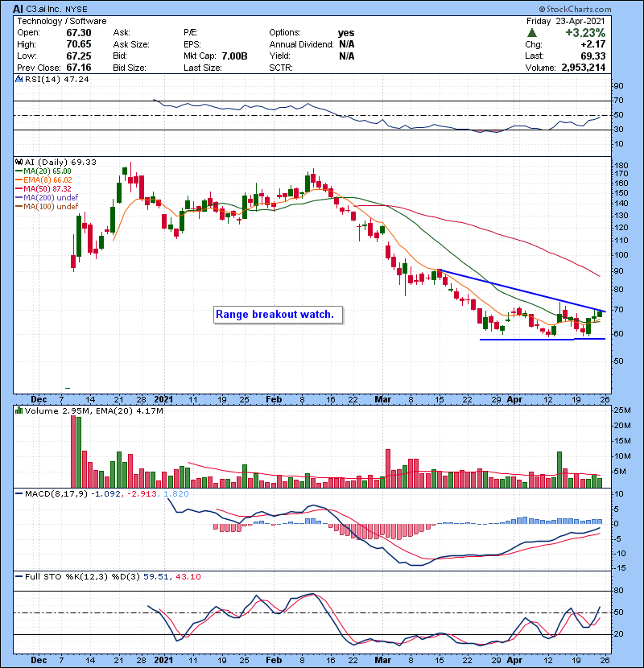This screenshot has height=668, width=644.
Task: Click the Ask Size label
Action: [131, 44]
